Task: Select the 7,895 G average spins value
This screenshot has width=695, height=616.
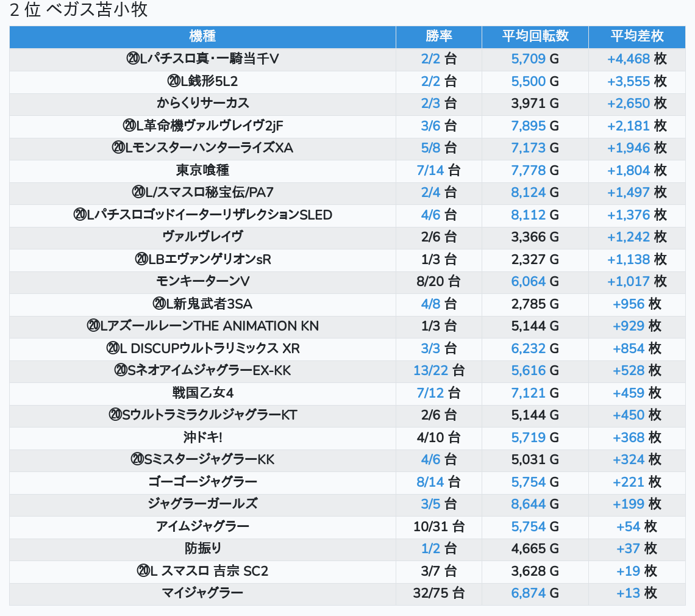Action: point(535,126)
